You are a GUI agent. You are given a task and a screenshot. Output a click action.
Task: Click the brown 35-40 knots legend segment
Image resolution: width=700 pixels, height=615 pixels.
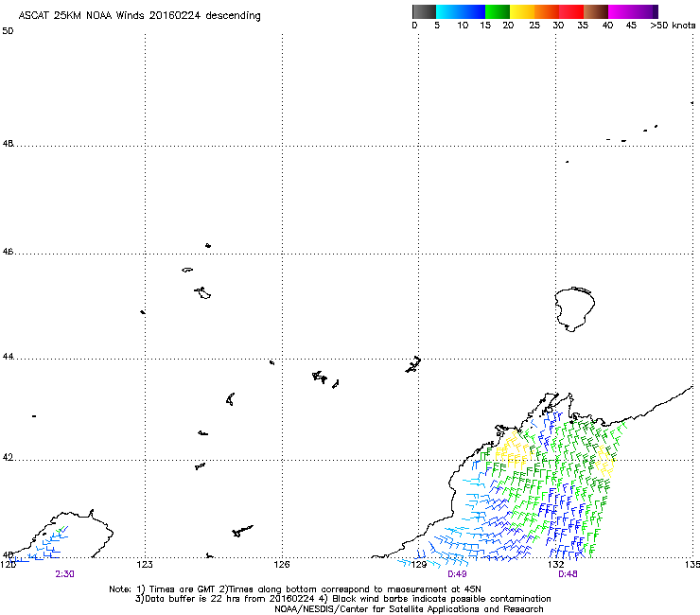click(x=596, y=11)
